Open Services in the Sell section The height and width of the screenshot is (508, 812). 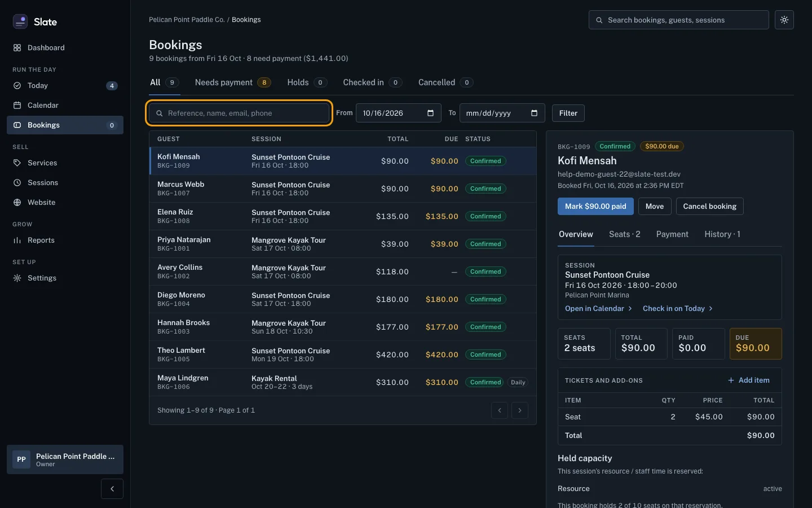coord(65,163)
